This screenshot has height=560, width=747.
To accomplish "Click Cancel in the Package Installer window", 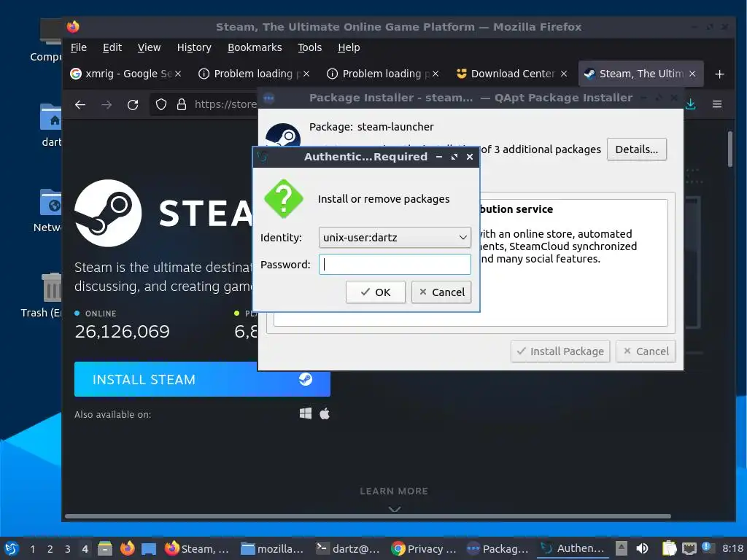I will 646,351.
